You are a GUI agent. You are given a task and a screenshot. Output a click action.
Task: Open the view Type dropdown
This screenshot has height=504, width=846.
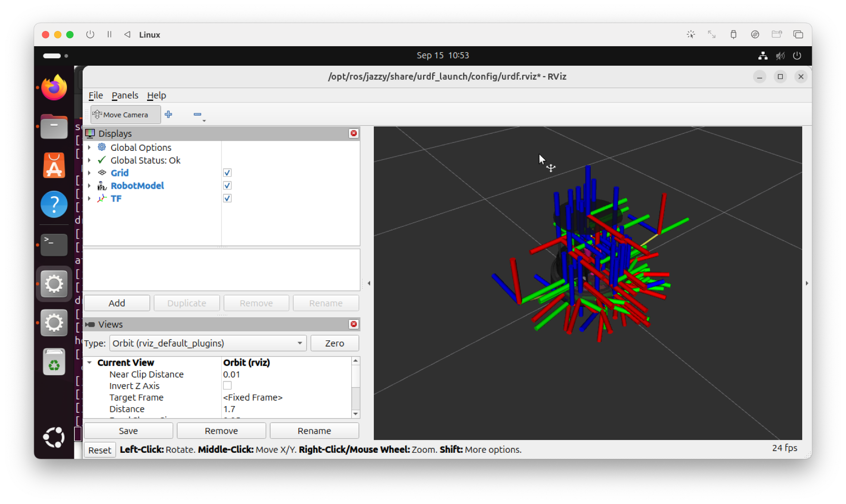click(208, 343)
